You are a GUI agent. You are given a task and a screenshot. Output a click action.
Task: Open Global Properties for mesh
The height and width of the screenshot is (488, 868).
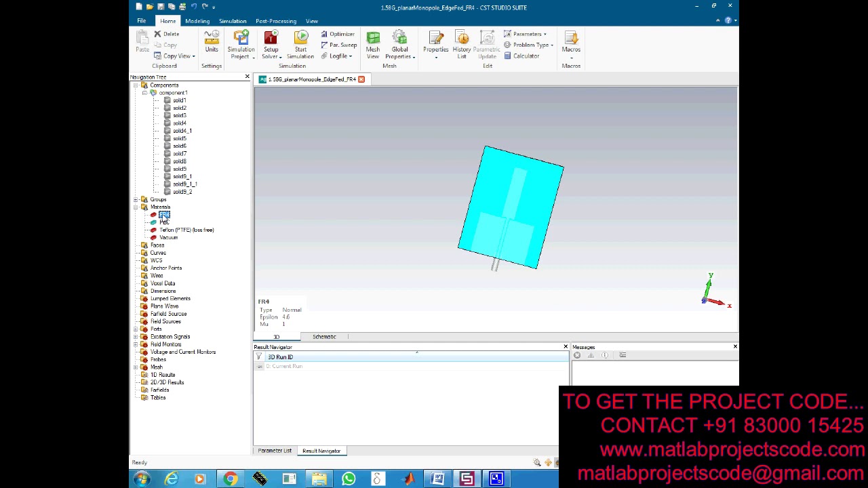pos(399,45)
